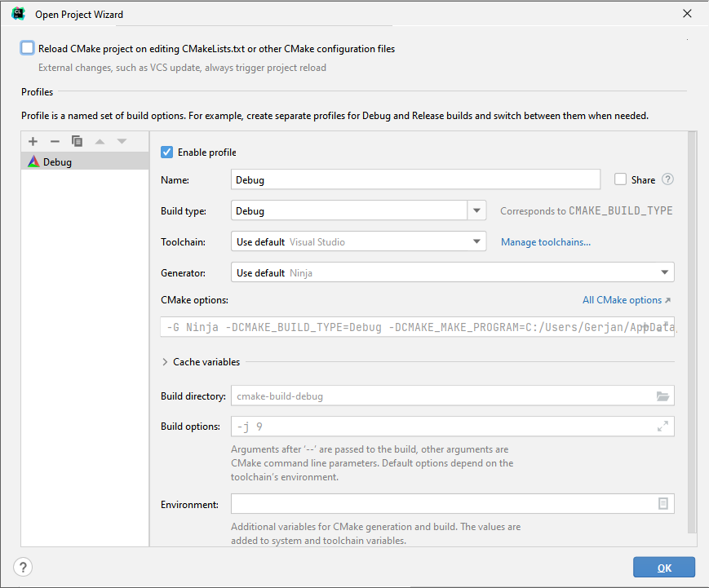Open the Manage toolchains link

[545, 242]
